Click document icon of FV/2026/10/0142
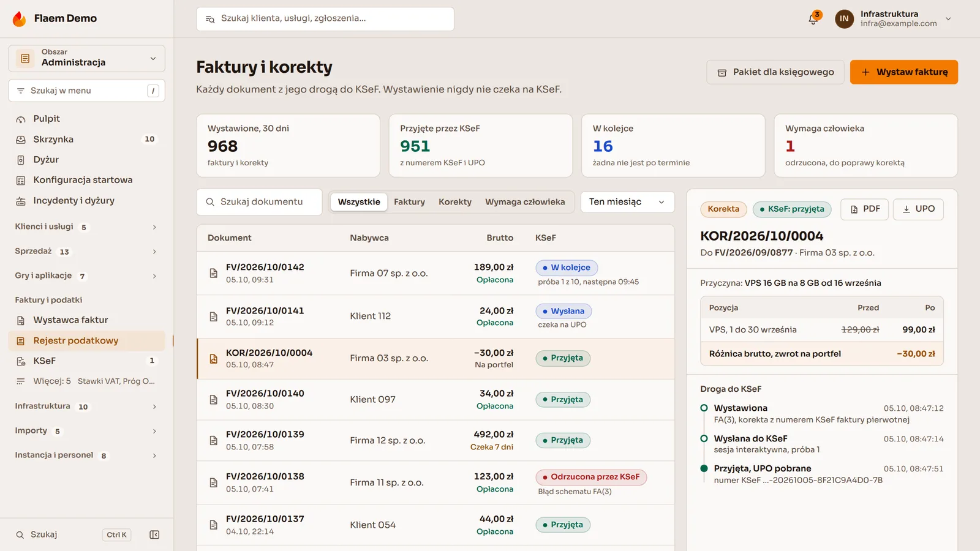 tap(214, 273)
